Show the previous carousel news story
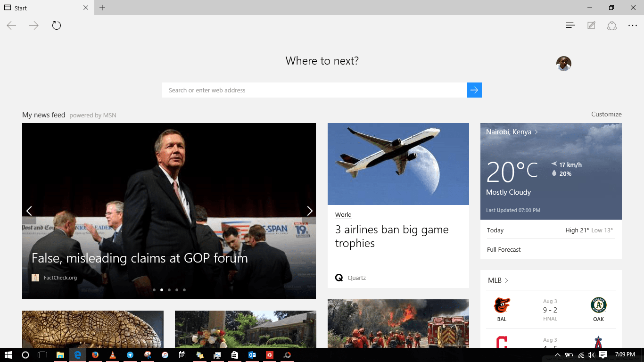 point(29,211)
